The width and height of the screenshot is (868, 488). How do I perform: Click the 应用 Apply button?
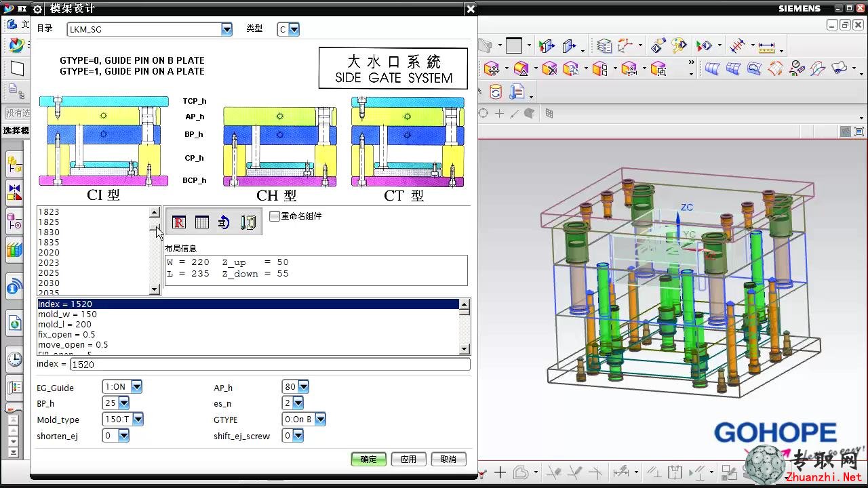(408, 459)
